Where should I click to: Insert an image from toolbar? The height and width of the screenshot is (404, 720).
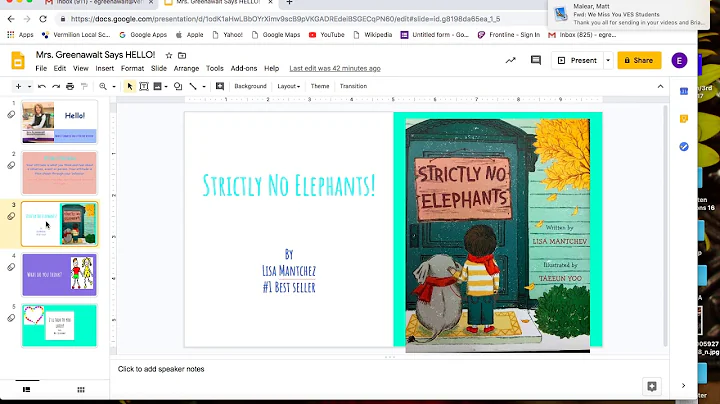click(158, 86)
